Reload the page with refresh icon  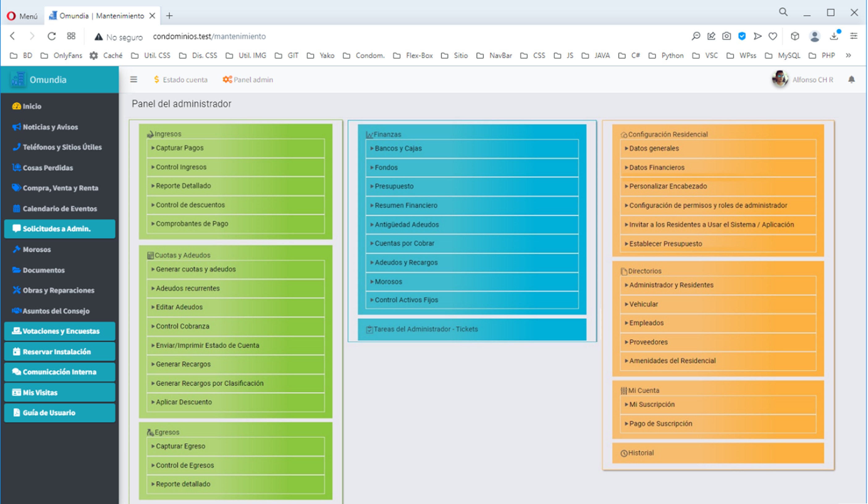[52, 36]
